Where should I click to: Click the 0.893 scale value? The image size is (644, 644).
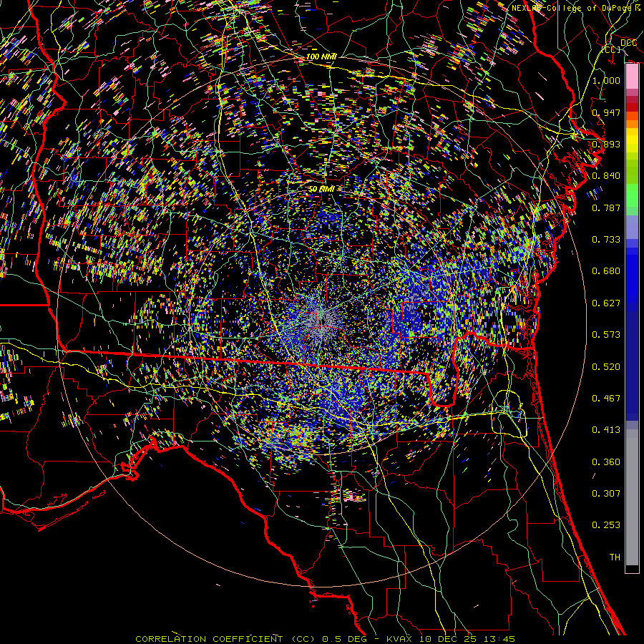pyautogui.click(x=606, y=144)
